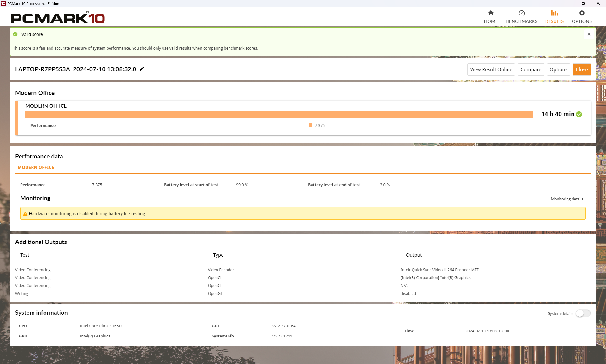Open result Options button
606x364 pixels.
(x=558, y=69)
